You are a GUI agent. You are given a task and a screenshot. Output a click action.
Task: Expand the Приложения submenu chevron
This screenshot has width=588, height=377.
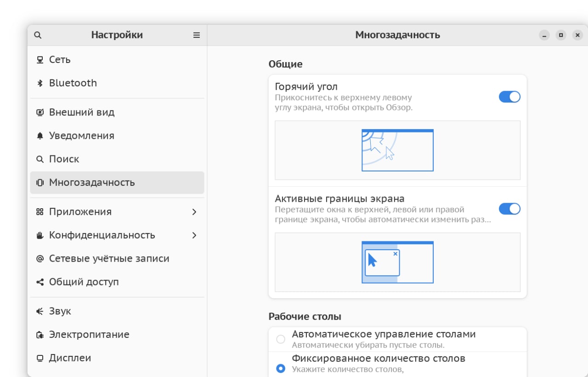click(x=194, y=212)
